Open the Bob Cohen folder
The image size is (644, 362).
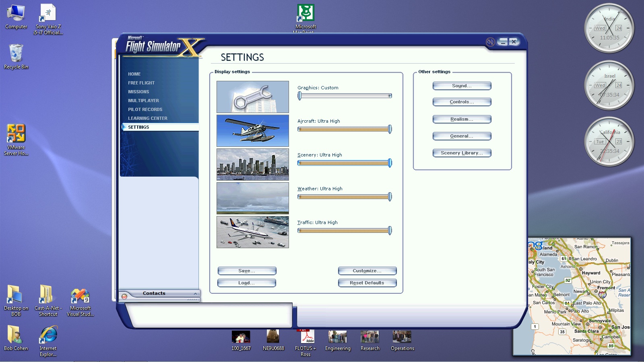[16, 338]
